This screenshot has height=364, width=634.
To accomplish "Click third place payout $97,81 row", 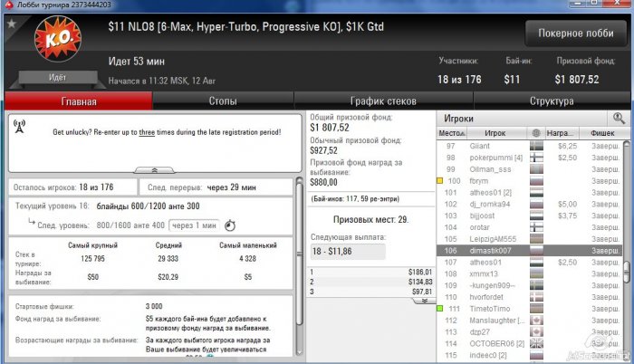I will [x=370, y=292].
